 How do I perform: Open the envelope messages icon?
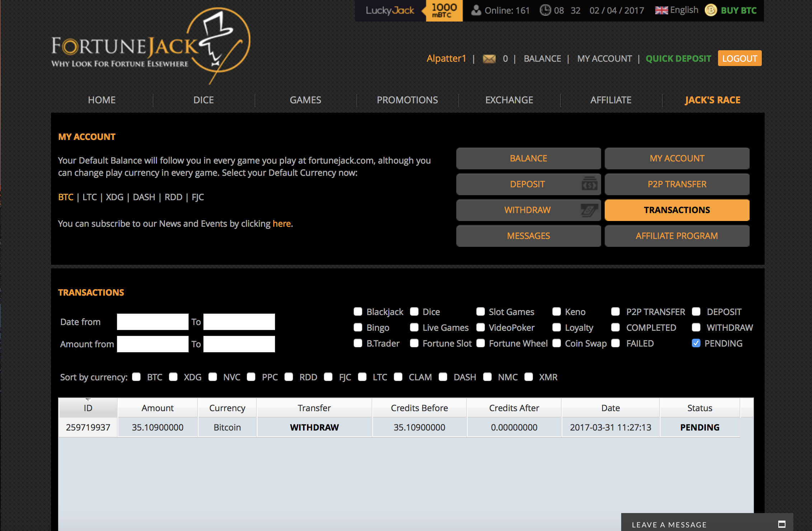click(x=489, y=59)
